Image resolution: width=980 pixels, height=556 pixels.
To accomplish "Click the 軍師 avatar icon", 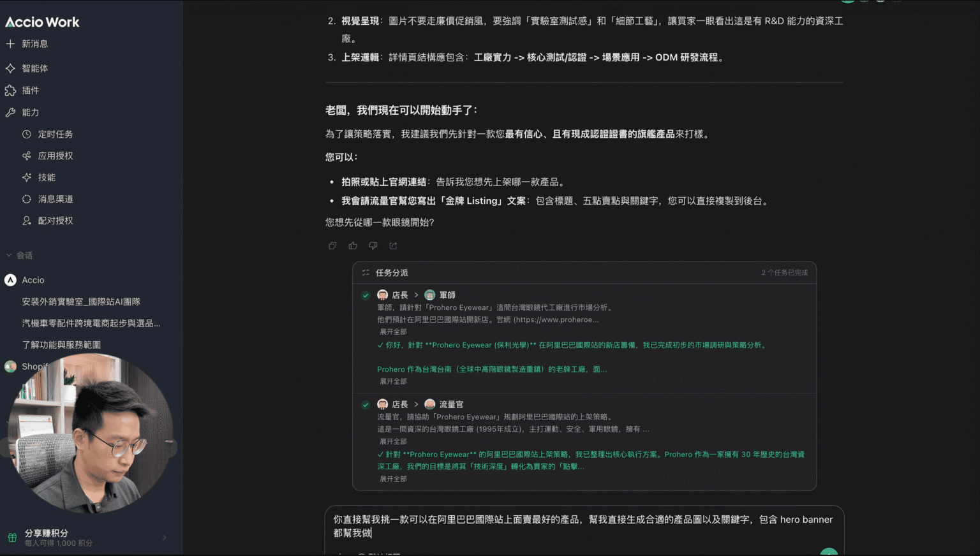I will 430,295.
